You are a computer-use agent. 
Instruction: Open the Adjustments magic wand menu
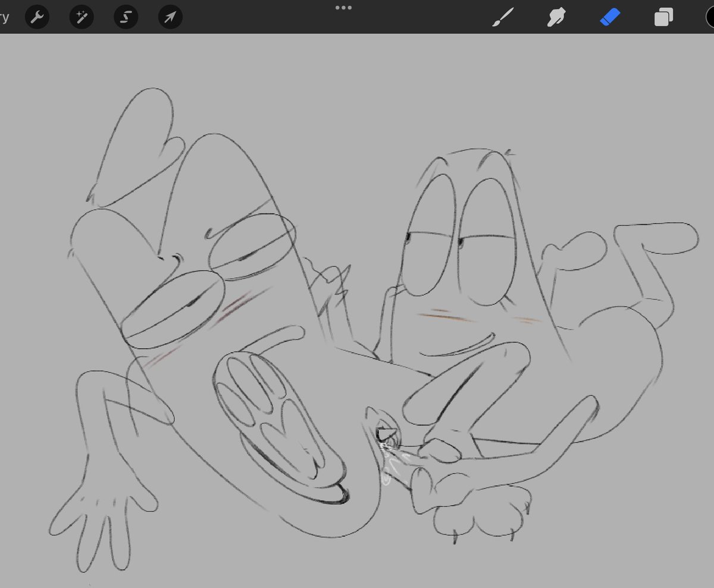coord(82,17)
